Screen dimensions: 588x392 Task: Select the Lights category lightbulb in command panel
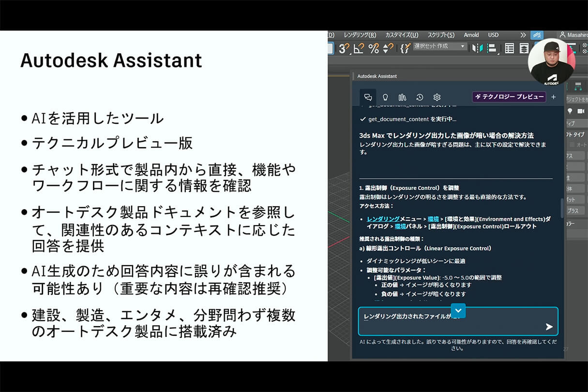point(570,111)
